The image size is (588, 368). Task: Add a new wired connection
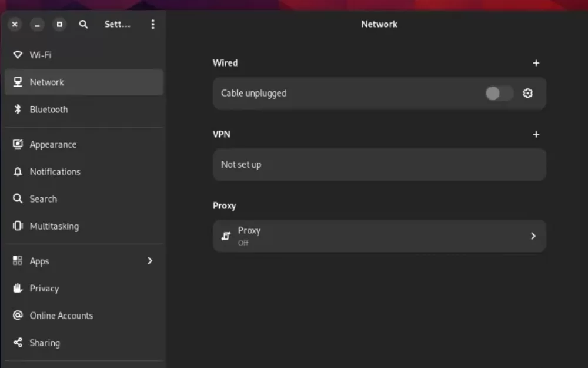point(536,63)
